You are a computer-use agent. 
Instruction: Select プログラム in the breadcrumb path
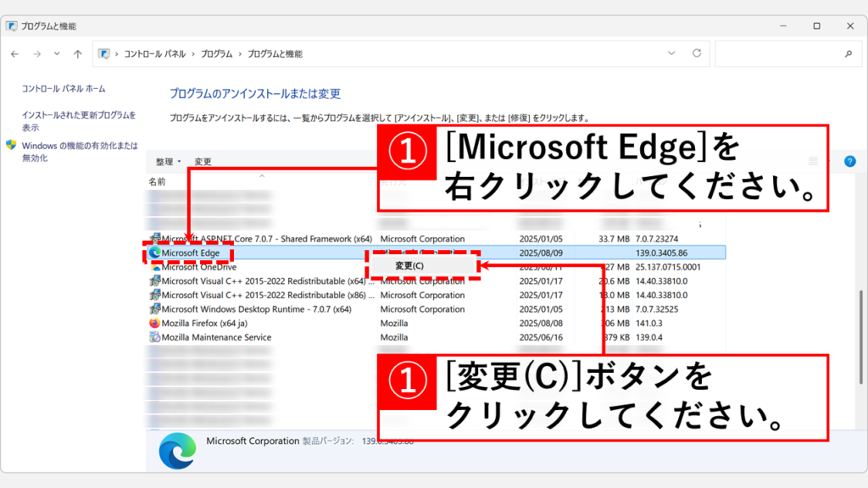[216, 53]
